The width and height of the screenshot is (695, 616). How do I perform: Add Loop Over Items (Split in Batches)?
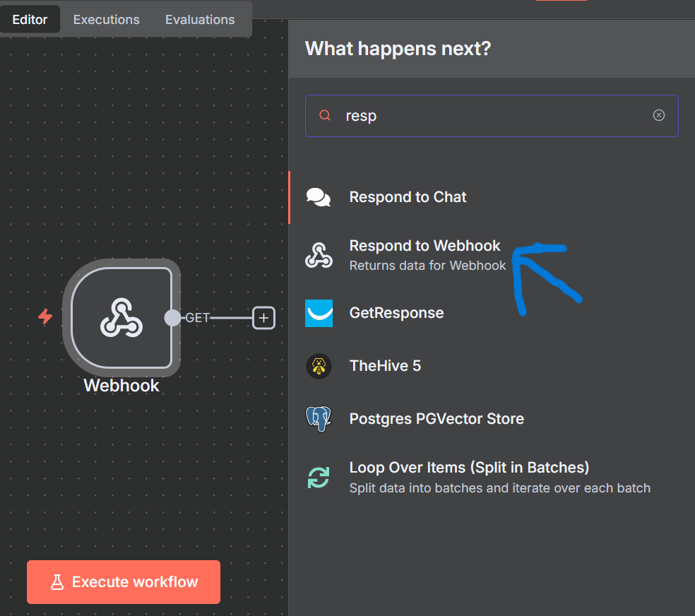click(492, 478)
